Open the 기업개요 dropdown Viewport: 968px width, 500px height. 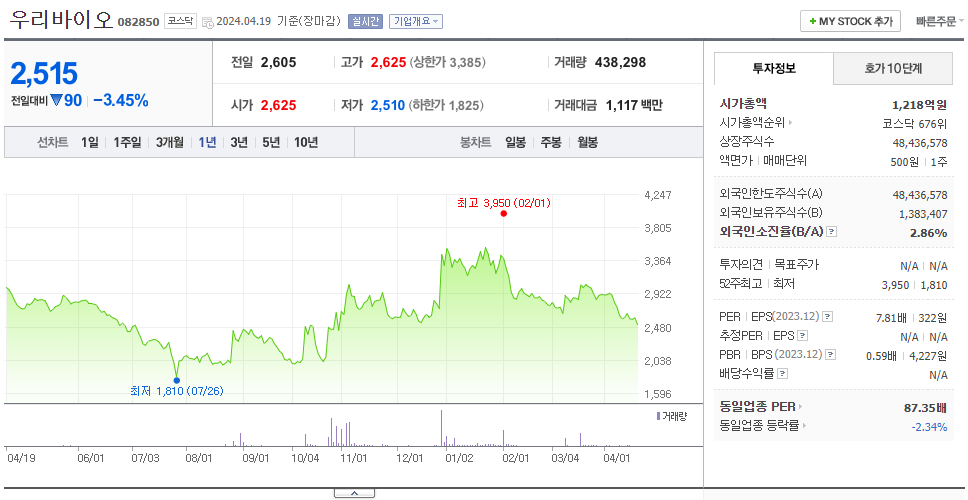pos(415,22)
